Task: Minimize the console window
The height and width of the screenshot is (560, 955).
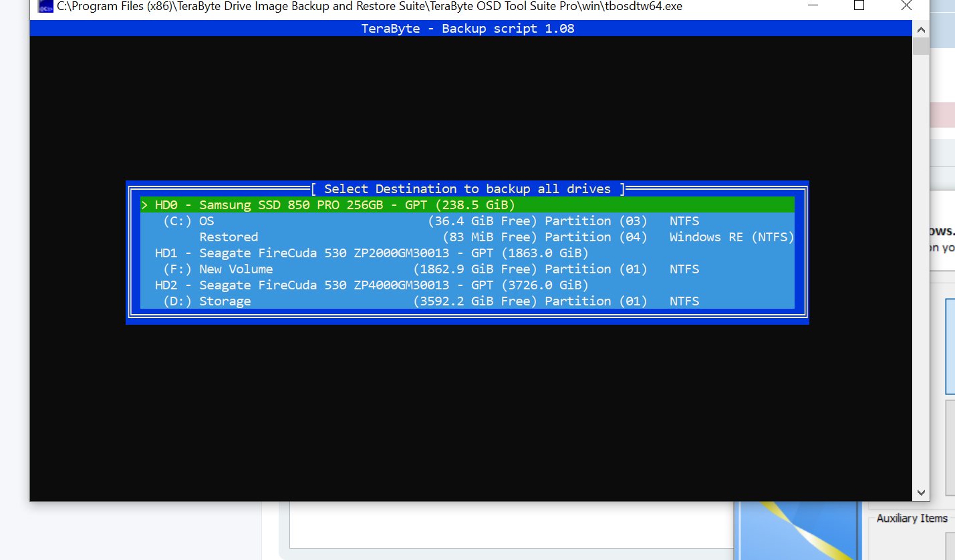Action: point(813,6)
